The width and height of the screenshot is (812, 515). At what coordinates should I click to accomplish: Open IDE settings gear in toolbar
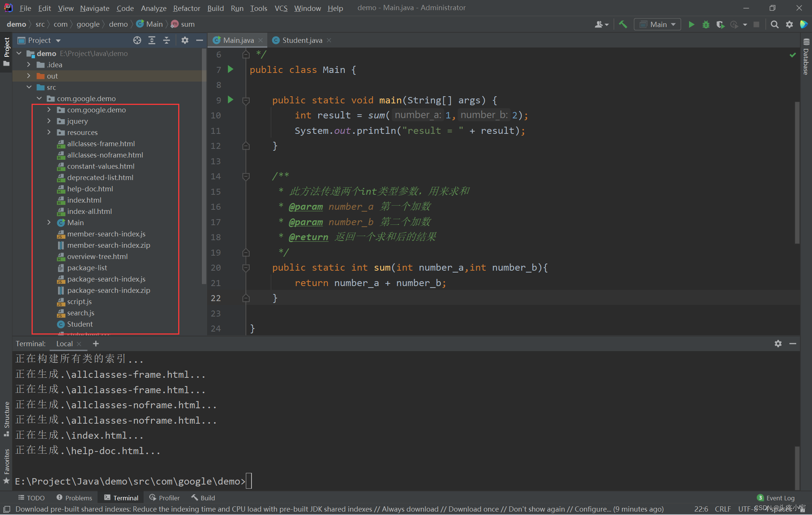(789, 24)
